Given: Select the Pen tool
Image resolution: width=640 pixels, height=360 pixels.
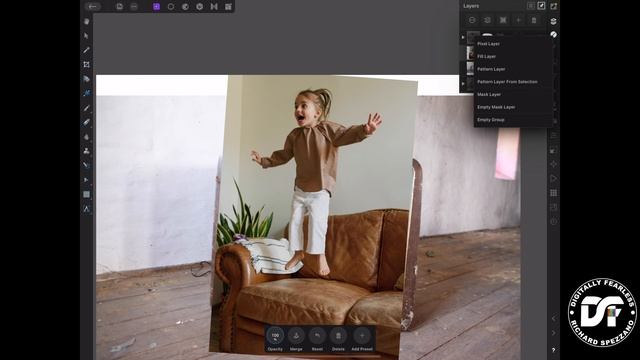Looking at the screenshot, I should tap(87, 180).
